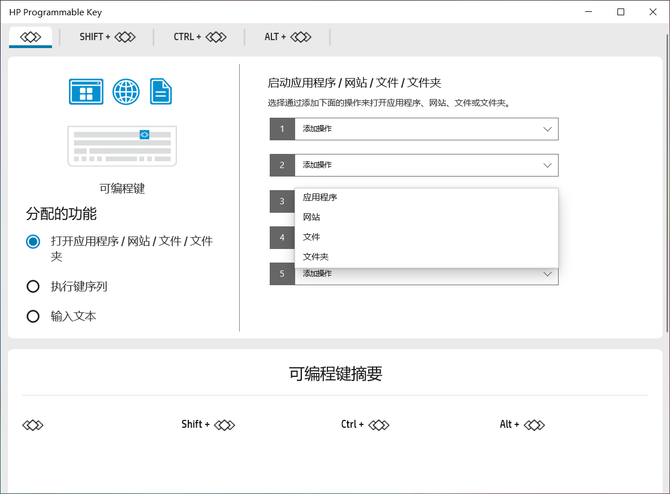Click the 可编程键 label under keyboard
The image size is (670, 494).
tap(122, 188)
